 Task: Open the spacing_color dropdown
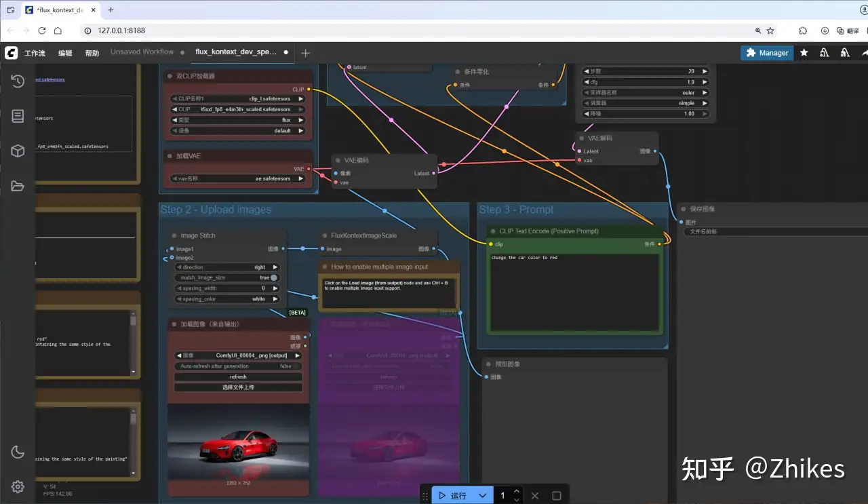227,299
